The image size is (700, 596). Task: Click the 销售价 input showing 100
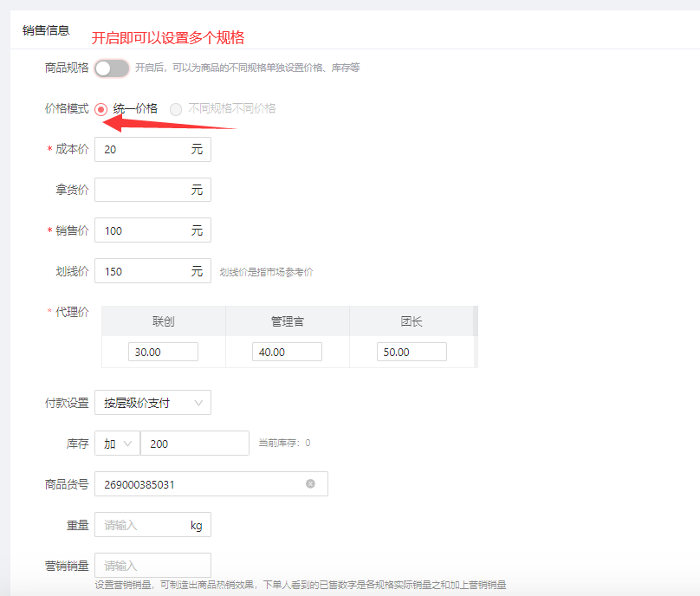pos(143,230)
